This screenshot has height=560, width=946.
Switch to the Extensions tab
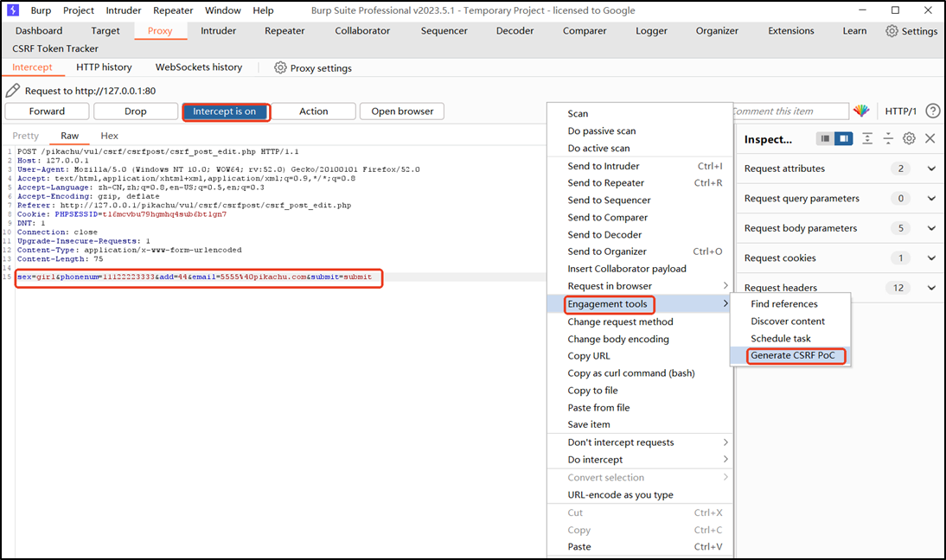coord(791,31)
